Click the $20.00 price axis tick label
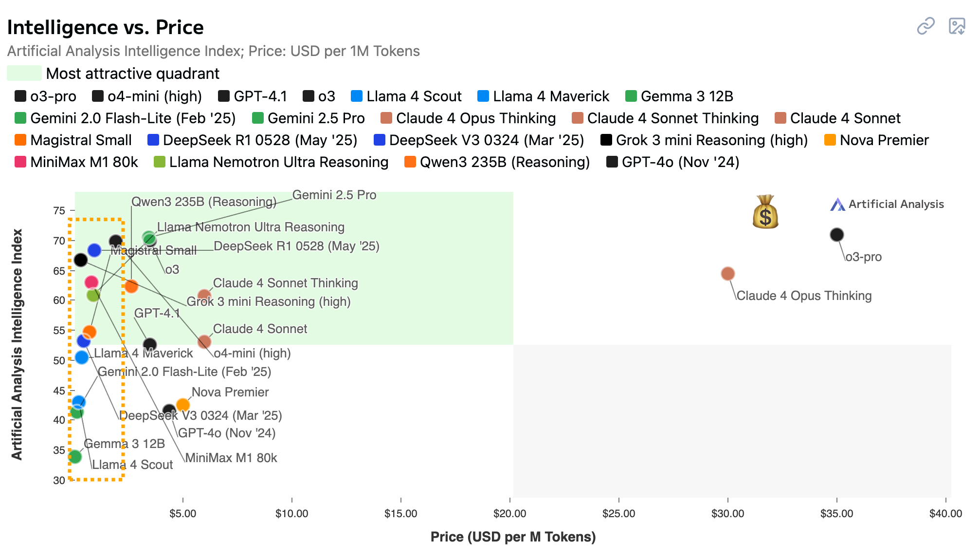The width and height of the screenshot is (980, 560). pos(509,514)
